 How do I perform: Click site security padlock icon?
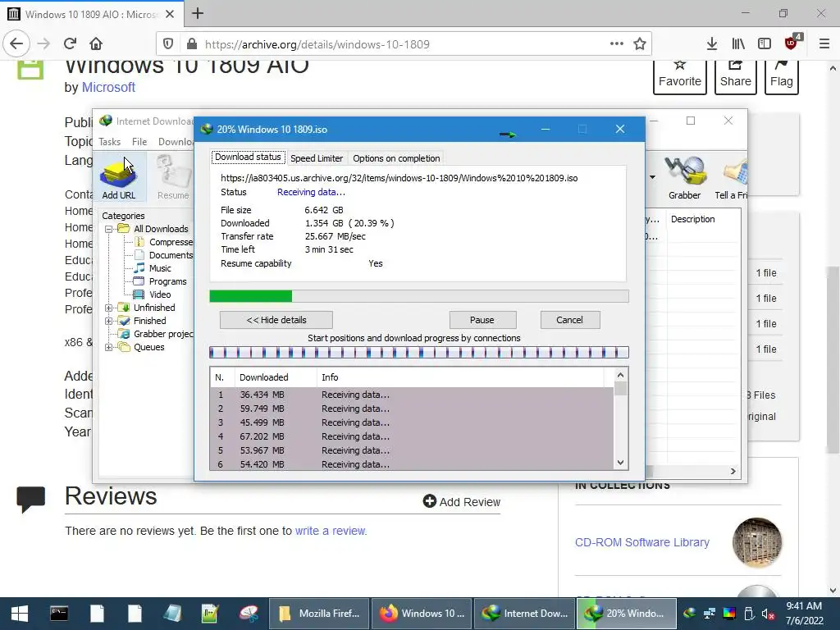click(x=191, y=44)
